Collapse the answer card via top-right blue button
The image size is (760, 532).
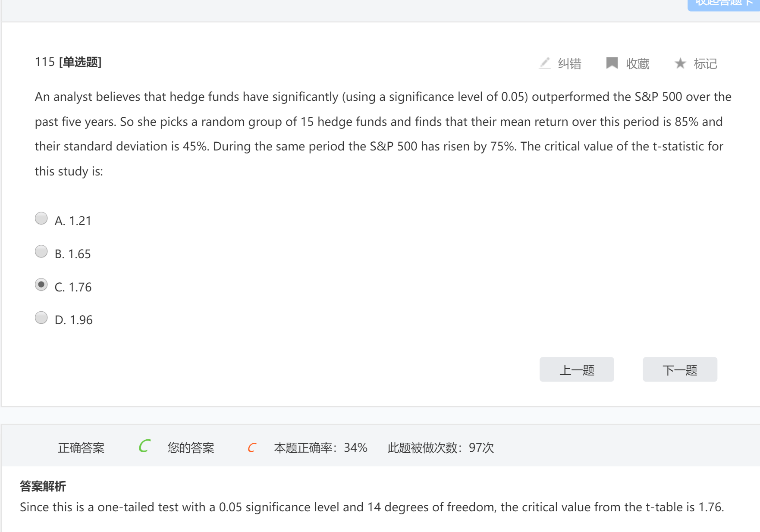coord(723,3)
